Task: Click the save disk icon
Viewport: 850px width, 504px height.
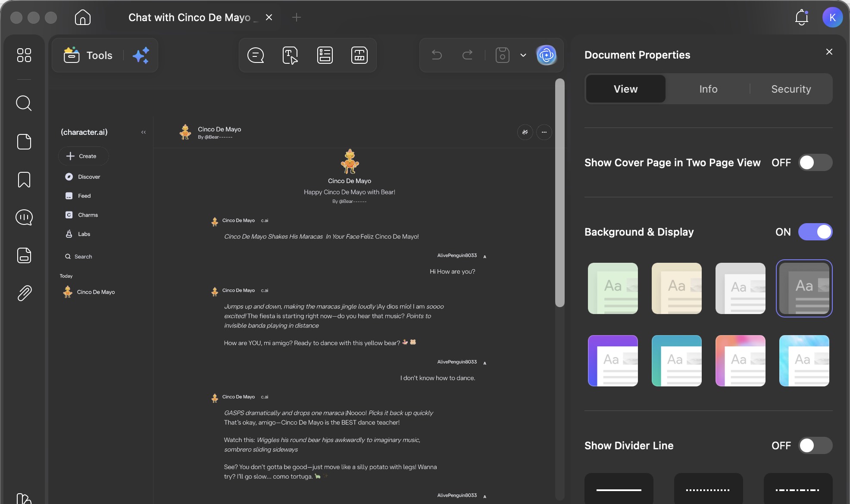Action: (503, 55)
